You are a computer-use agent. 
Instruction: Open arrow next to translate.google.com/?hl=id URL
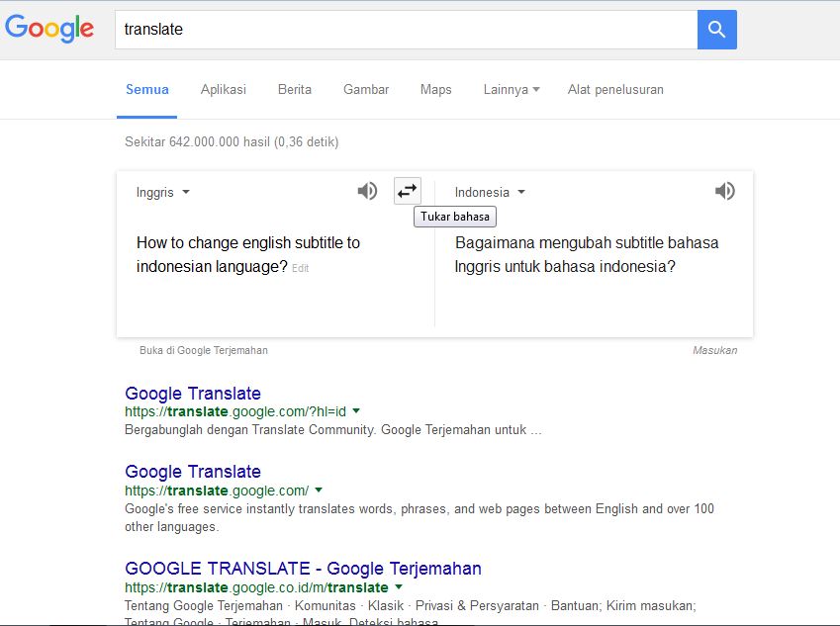(356, 411)
